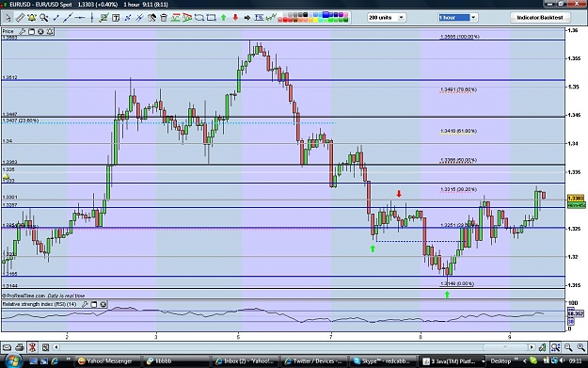
Task: Place a black right arrow marker
Action: coord(247,18)
